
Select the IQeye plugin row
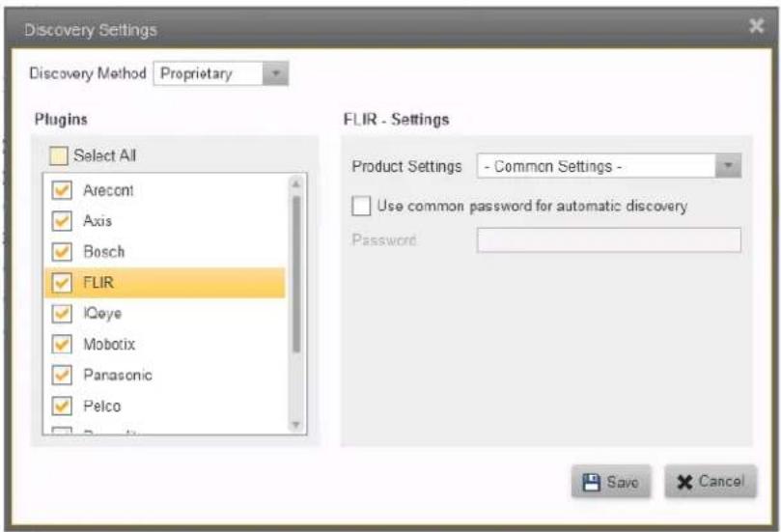(x=165, y=314)
